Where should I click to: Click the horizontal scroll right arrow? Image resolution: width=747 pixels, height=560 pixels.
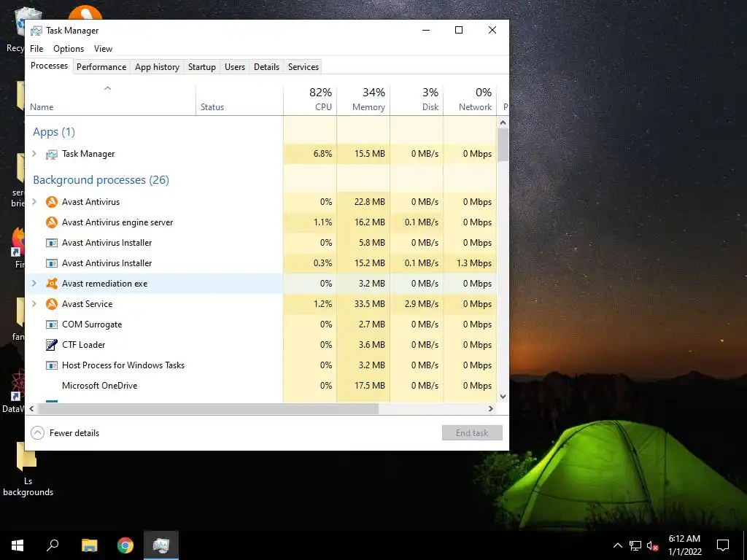point(491,408)
